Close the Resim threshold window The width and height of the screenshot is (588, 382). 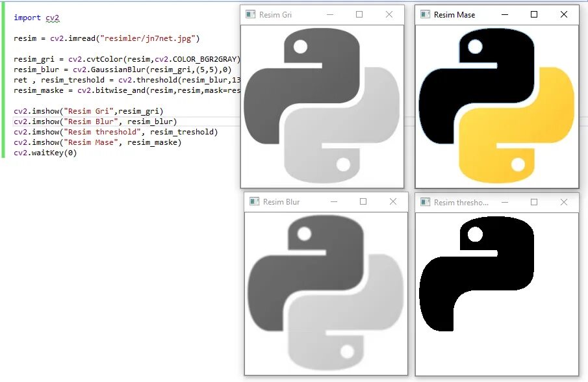coord(563,203)
